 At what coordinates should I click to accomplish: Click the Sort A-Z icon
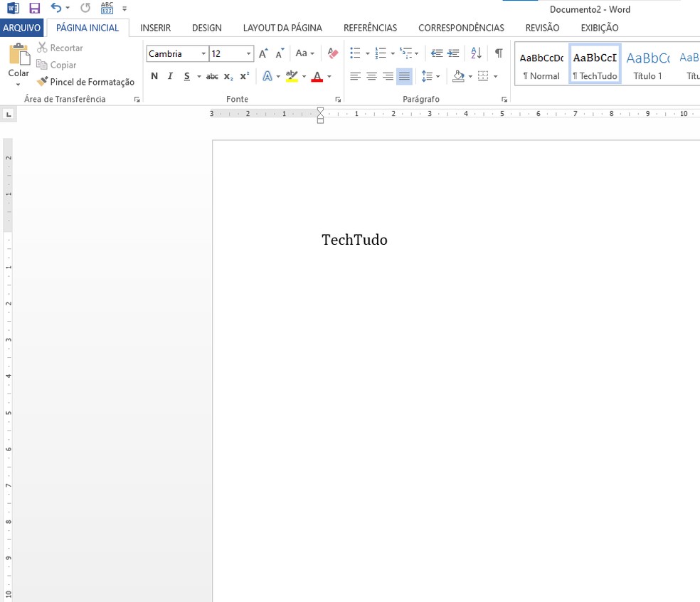point(477,53)
